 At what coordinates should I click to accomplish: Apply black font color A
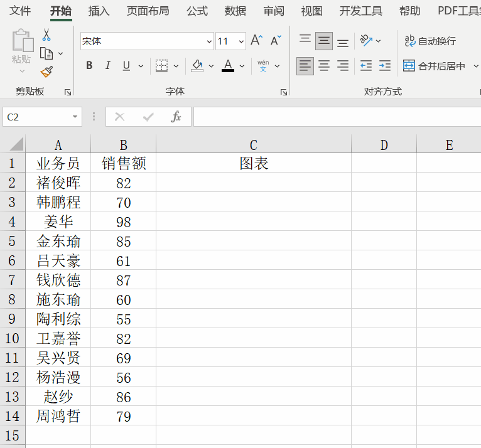point(227,66)
